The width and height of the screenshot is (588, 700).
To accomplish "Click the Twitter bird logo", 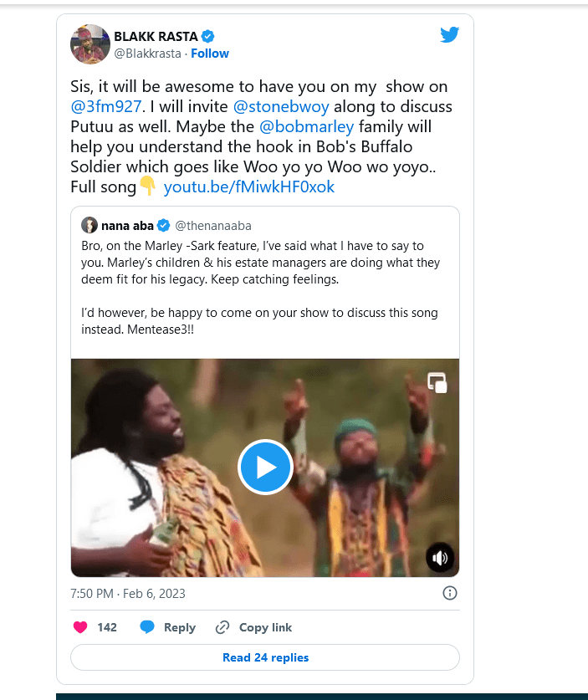I will 449,35.
